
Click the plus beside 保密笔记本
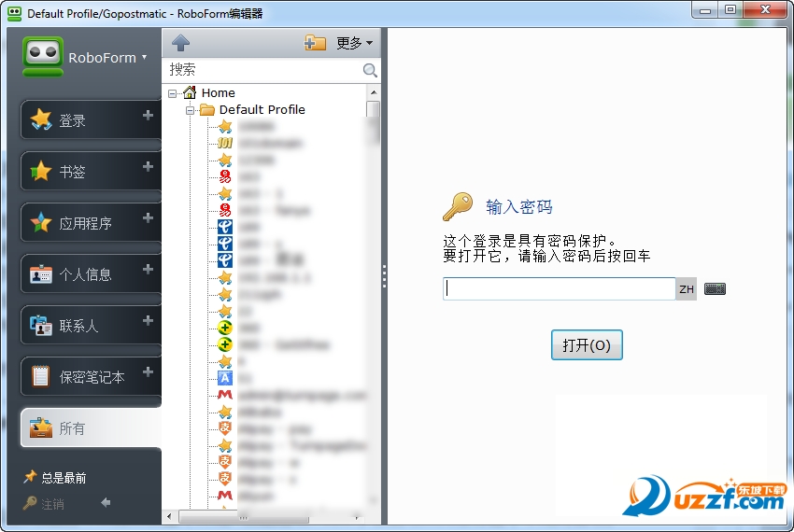(148, 371)
